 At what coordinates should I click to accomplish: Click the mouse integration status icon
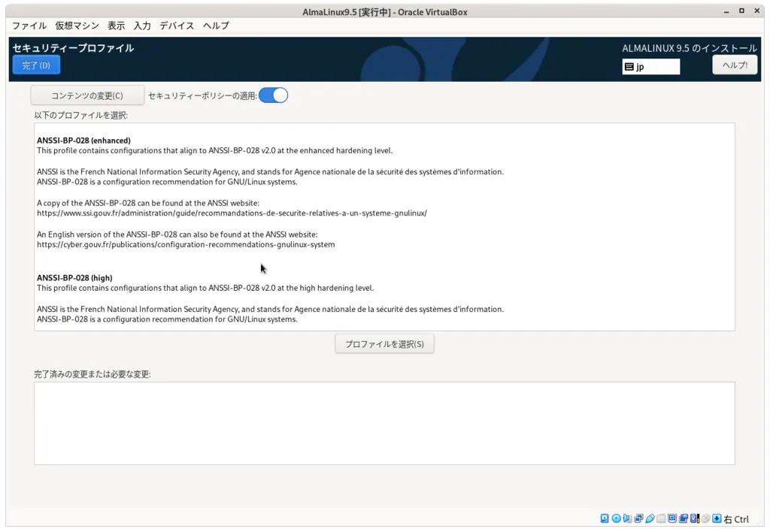(706, 518)
